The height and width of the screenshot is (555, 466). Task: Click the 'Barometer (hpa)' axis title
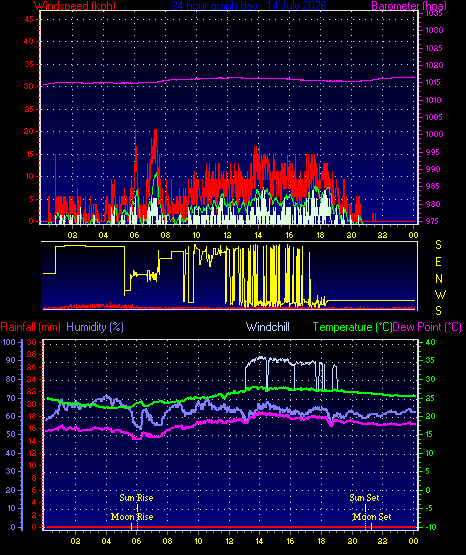[409, 5]
